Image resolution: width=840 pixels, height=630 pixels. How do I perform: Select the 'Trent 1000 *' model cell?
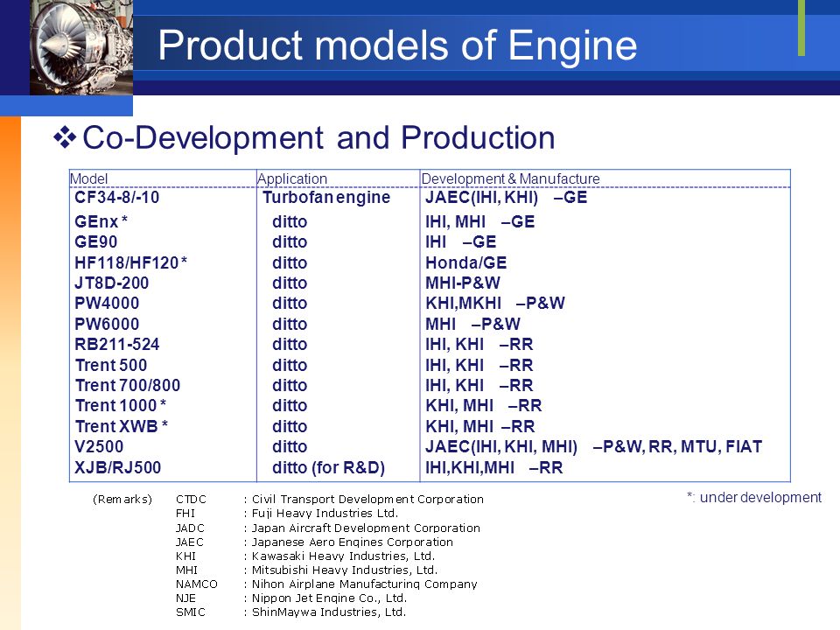pyautogui.click(x=121, y=405)
